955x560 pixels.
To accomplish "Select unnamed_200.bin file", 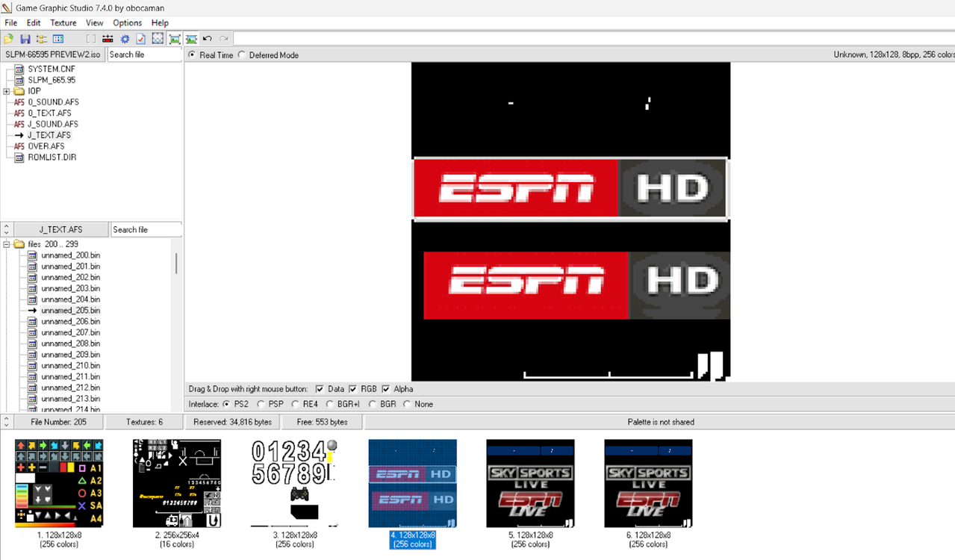I will (x=70, y=255).
